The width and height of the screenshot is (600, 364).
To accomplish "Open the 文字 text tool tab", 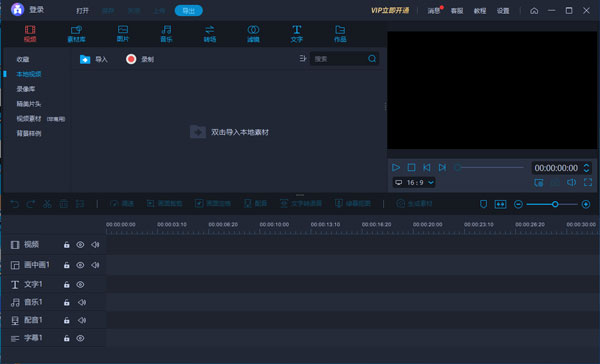I will (x=297, y=34).
